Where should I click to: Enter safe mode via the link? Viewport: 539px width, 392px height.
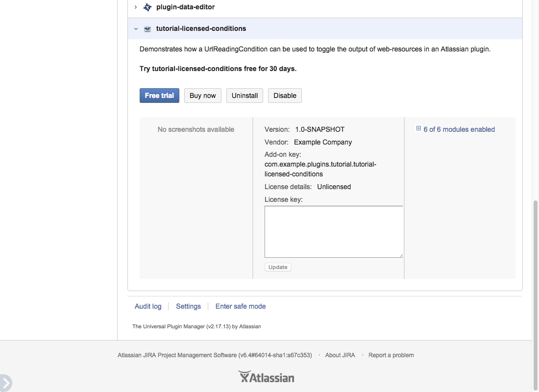pos(241,306)
